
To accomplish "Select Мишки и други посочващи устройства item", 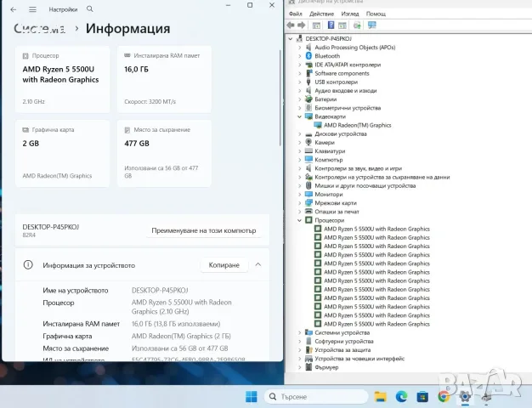I will 365,185.
